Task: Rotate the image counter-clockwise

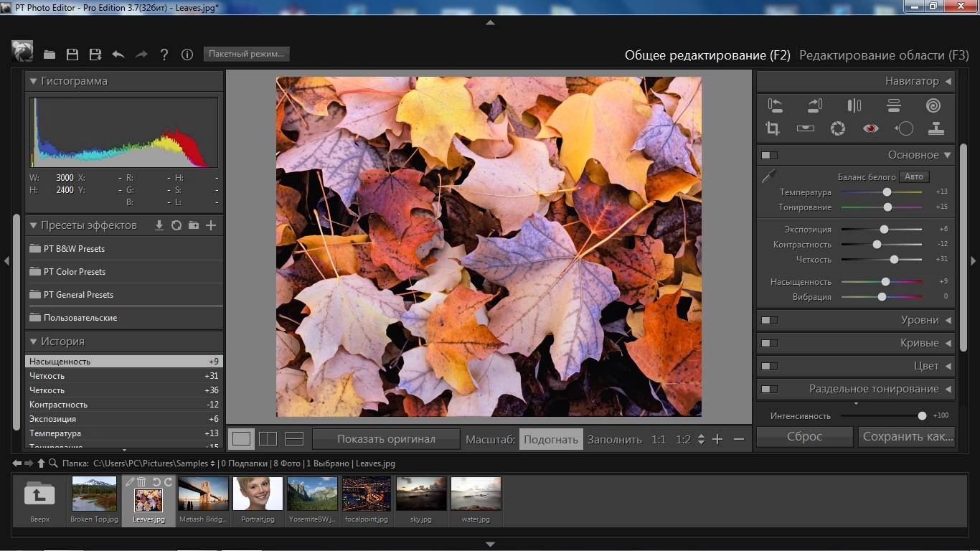Action: pos(775,106)
